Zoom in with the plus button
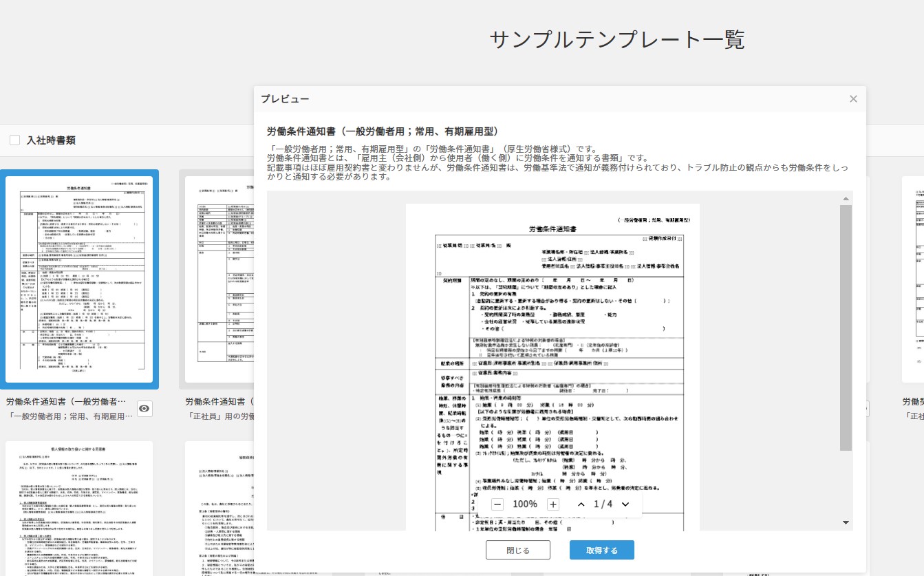924x576 pixels. coord(552,504)
